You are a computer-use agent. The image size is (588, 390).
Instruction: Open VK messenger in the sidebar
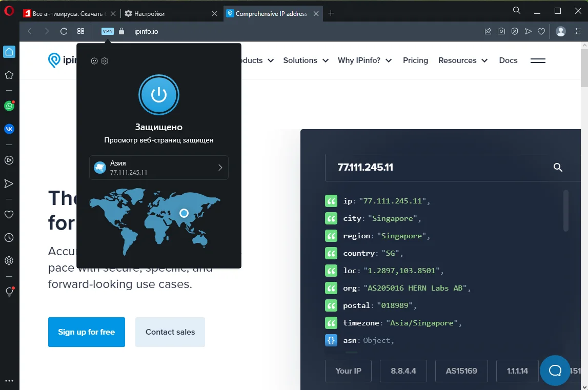pyautogui.click(x=9, y=129)
